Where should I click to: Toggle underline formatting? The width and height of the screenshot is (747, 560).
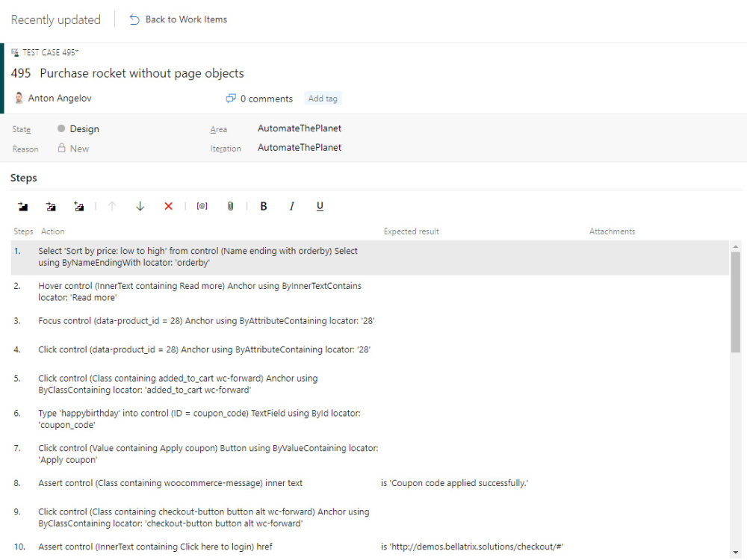[320, 206]
